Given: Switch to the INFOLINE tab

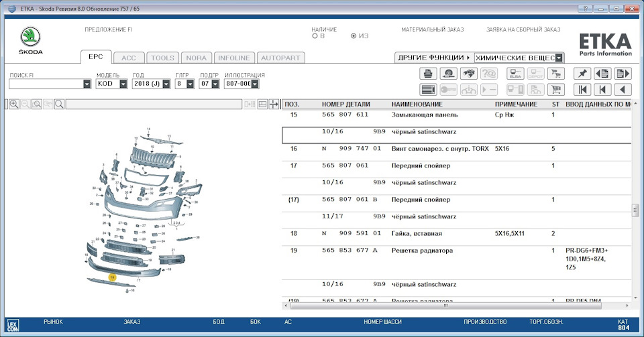Looking at the screenshot, I should click(234, 58).
